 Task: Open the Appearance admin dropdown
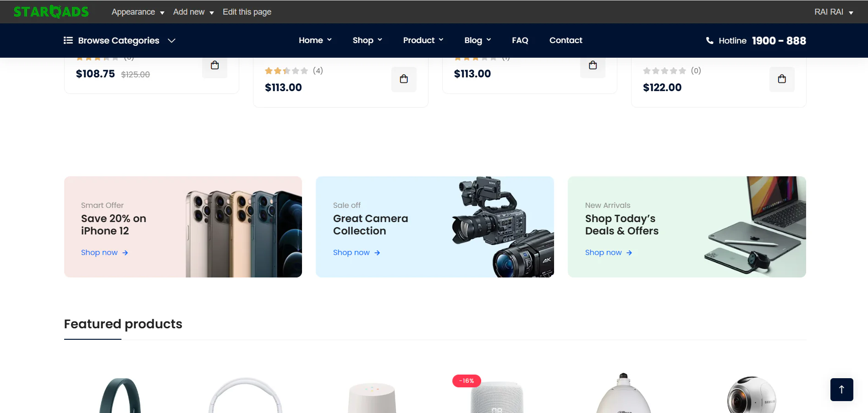click(x=138, y=12)
